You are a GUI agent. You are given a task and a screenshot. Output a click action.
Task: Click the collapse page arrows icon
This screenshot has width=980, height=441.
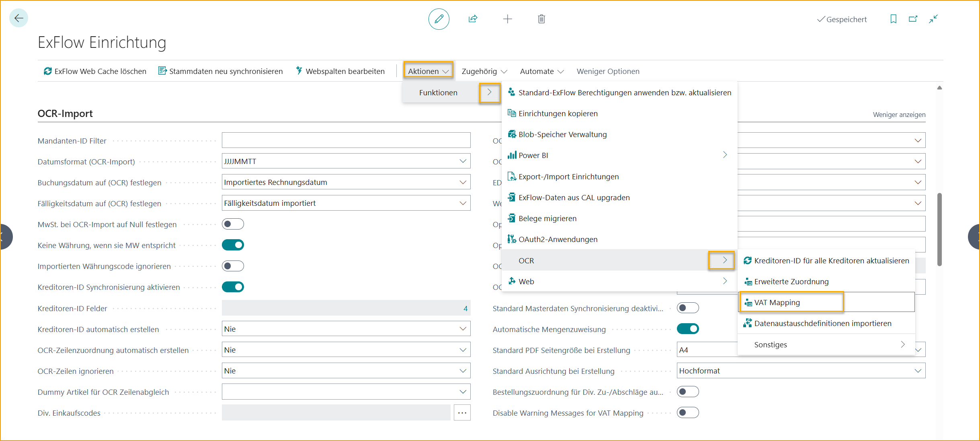(x=933, y=19)
